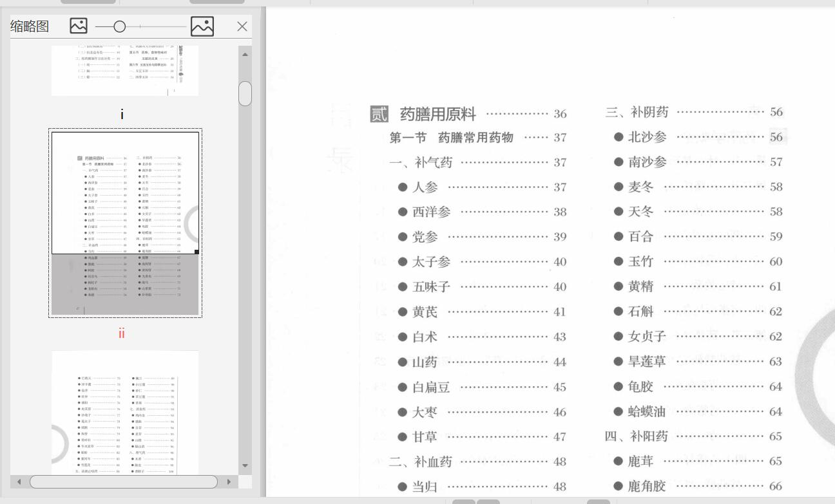
Task: Click the 玉竹 entry
Action: (698, 261)
